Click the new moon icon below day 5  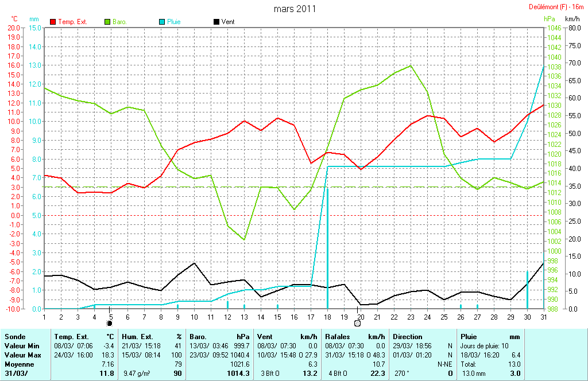click(x=110, y=324)
